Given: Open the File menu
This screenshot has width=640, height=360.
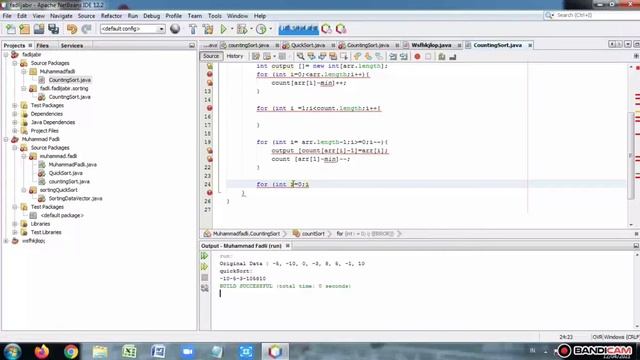Looking at the screenshot, I should 7,16.
